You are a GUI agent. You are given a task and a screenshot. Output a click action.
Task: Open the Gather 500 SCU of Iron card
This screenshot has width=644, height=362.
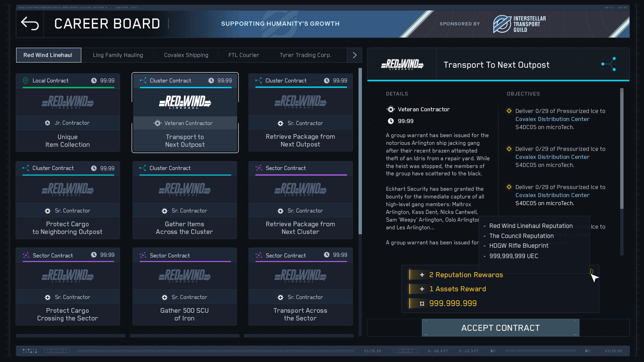pos(184,287)
